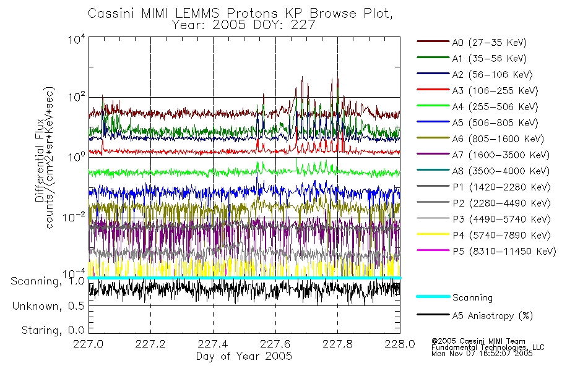Image resolution: width=588 pixels, height=371 pixels.
Task: Click the x-axis tick label 227.2
Action: (151, 344)
